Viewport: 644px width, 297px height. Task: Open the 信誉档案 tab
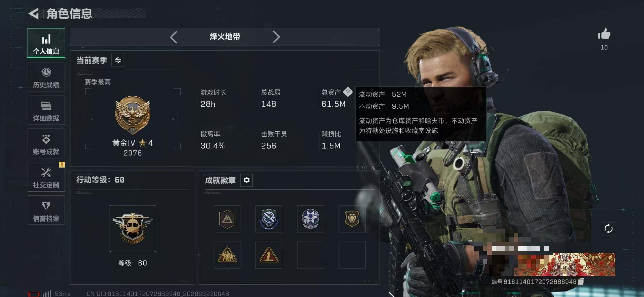click(x=46, y=210)
